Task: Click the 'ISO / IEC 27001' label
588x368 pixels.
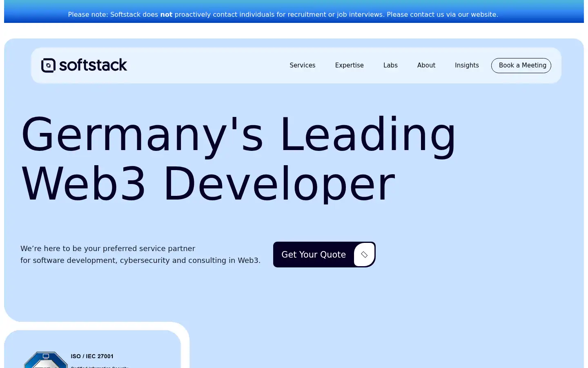Action: click(x=92, y=356)
